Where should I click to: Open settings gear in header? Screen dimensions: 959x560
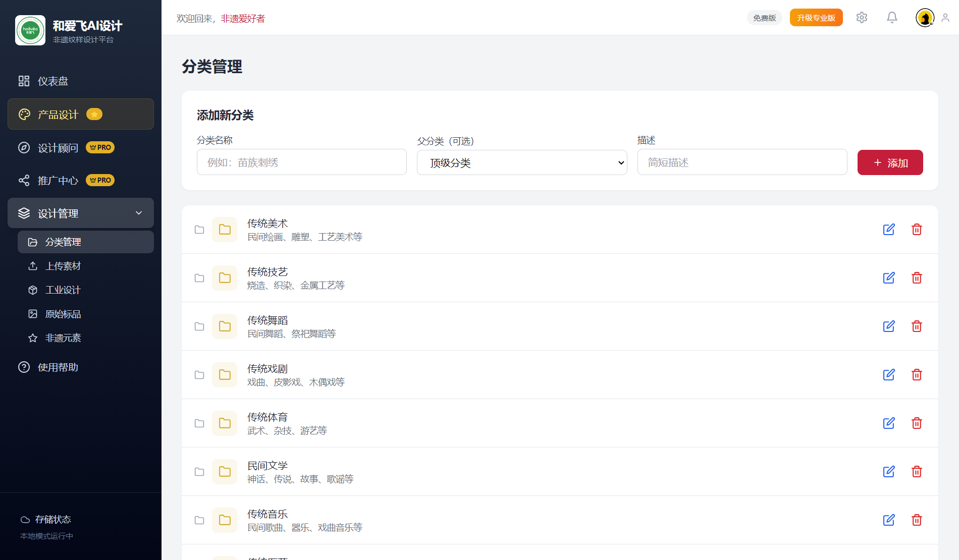click(x=862, y=18)
